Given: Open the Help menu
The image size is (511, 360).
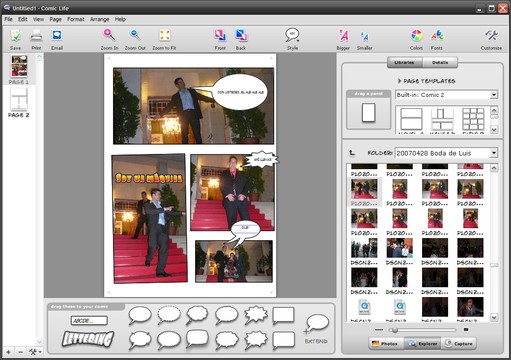Looking at the screenshot, I should [120, 19].
